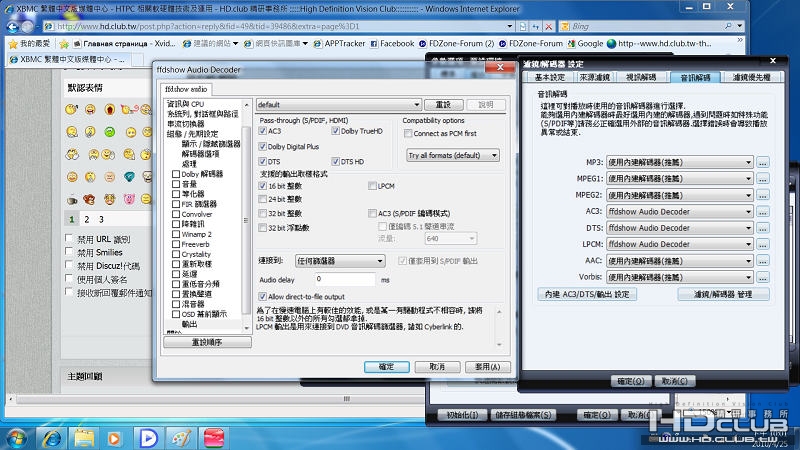Click 取消 in ffdshow Audio Decoder

(437, 367)
